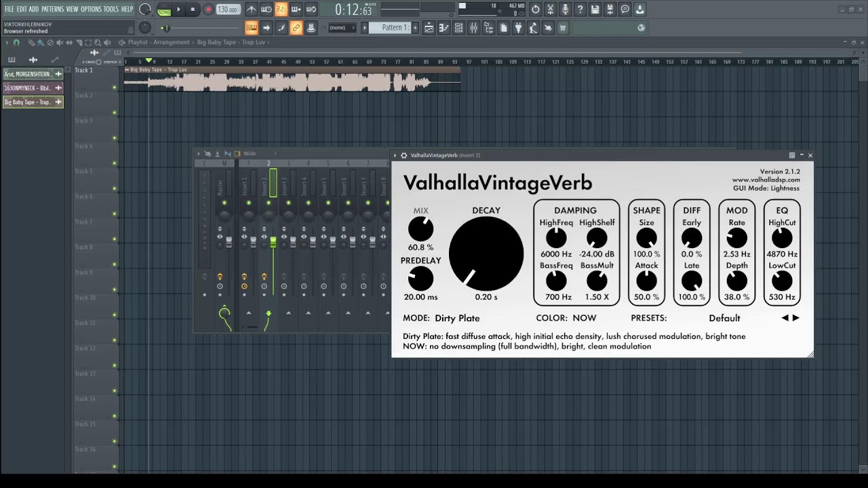Go to next preset with right arrow
Viewport: 868px width, 488px height.
[x=796, y=318]
